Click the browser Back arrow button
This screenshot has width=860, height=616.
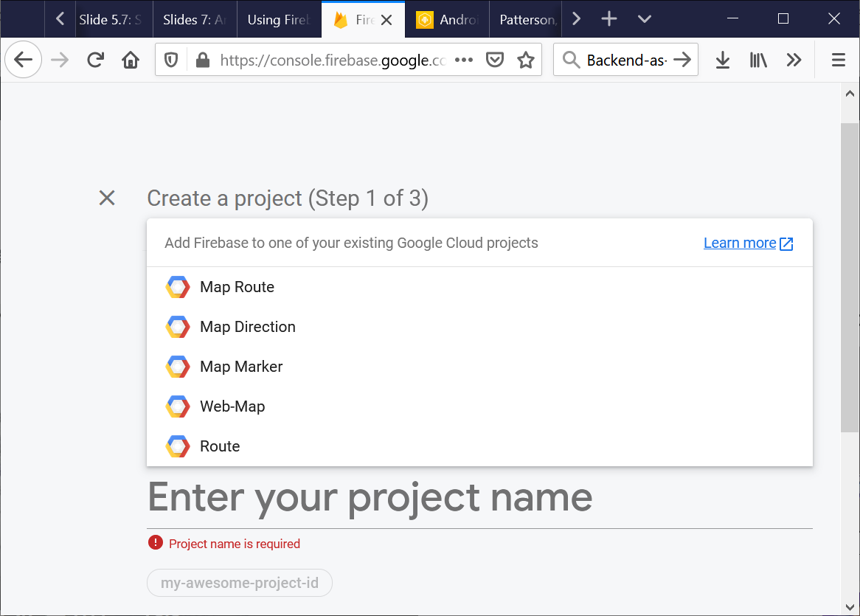tap(24, 60)
